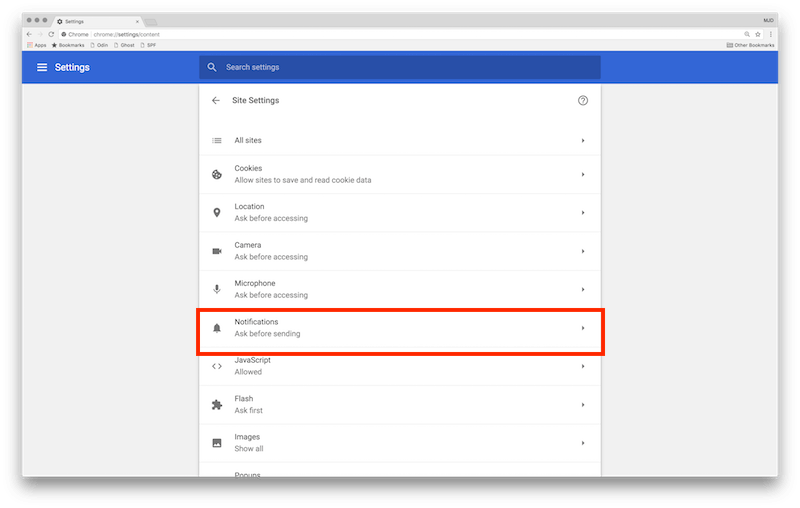Bookmark this page with star icon
This screenshot has width=800, height=508.
tap(758, 34)
